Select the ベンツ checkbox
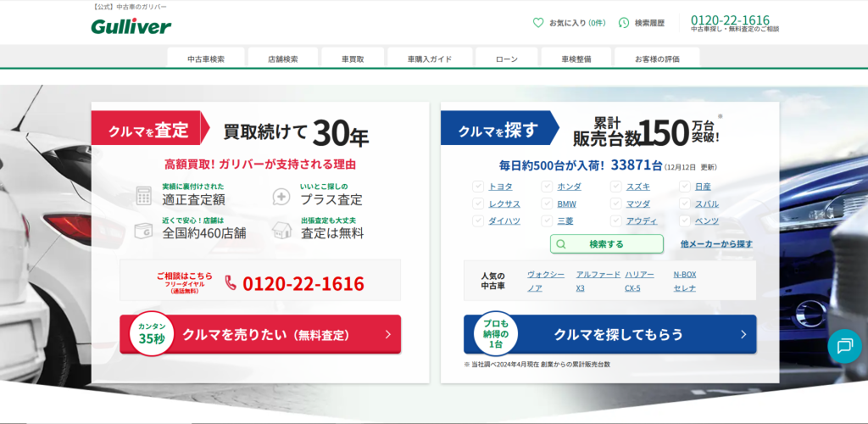 pyautogui.click(x=684, y=220)
